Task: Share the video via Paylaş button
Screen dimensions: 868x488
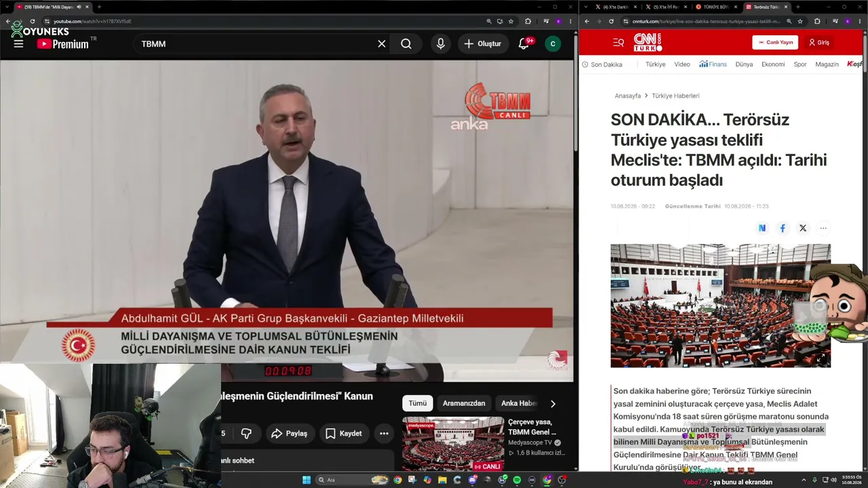Action: [x=290, y=434]
